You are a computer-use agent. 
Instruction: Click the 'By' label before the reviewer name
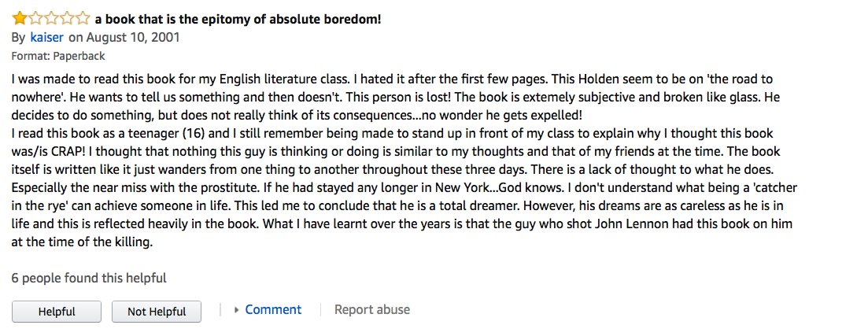(19, 37)
